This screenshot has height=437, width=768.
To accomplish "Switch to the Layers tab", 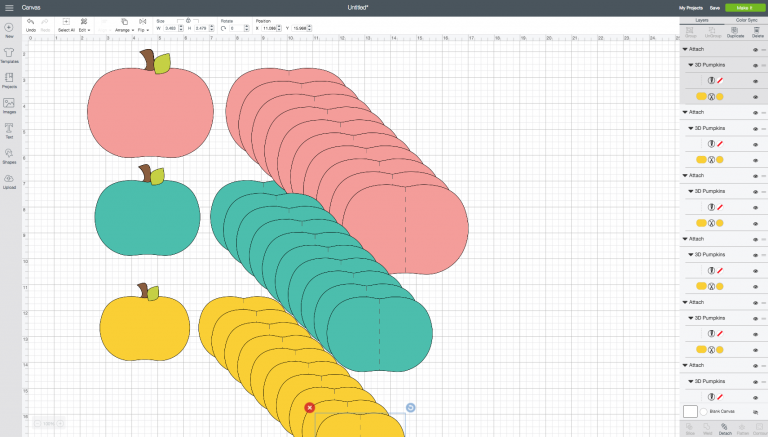I will [702, 21].
